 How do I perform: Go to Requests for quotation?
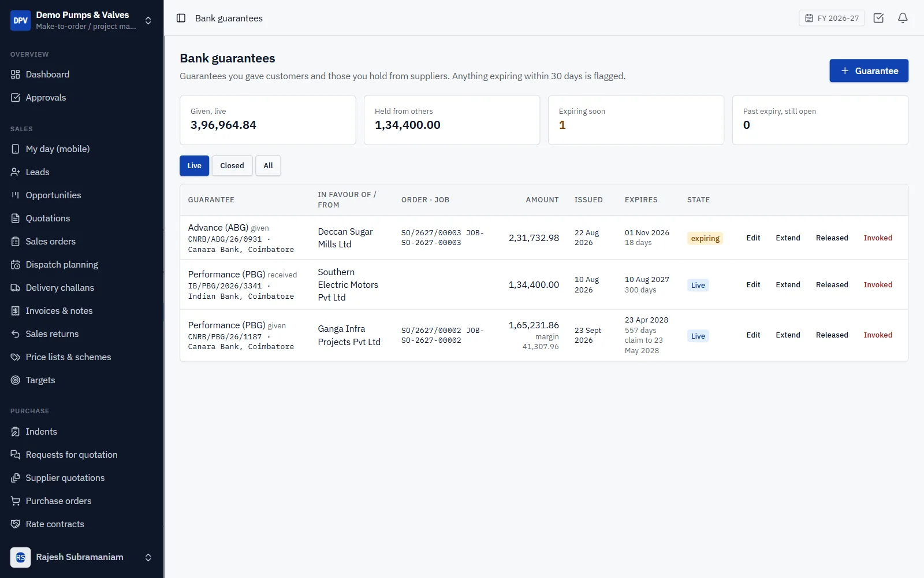pos(81,455)
